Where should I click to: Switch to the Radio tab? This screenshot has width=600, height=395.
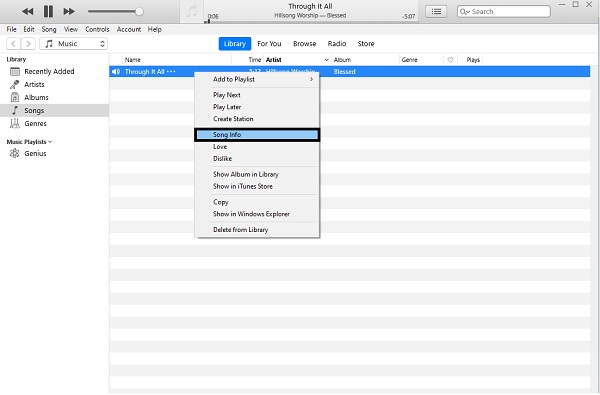click(337, 44)
